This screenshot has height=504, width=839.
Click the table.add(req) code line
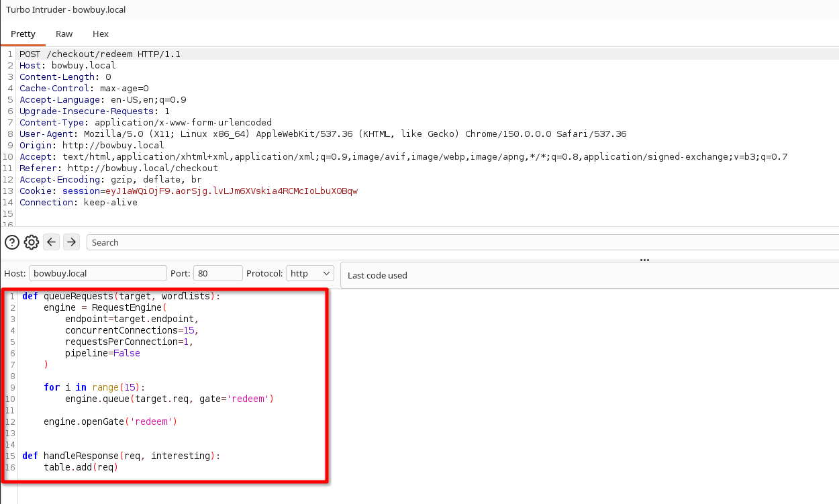point(81,467)
